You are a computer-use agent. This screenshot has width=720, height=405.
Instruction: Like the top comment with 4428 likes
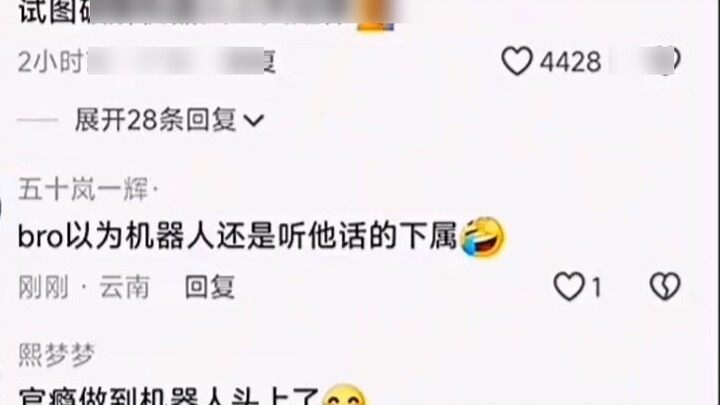pos(517,61)
